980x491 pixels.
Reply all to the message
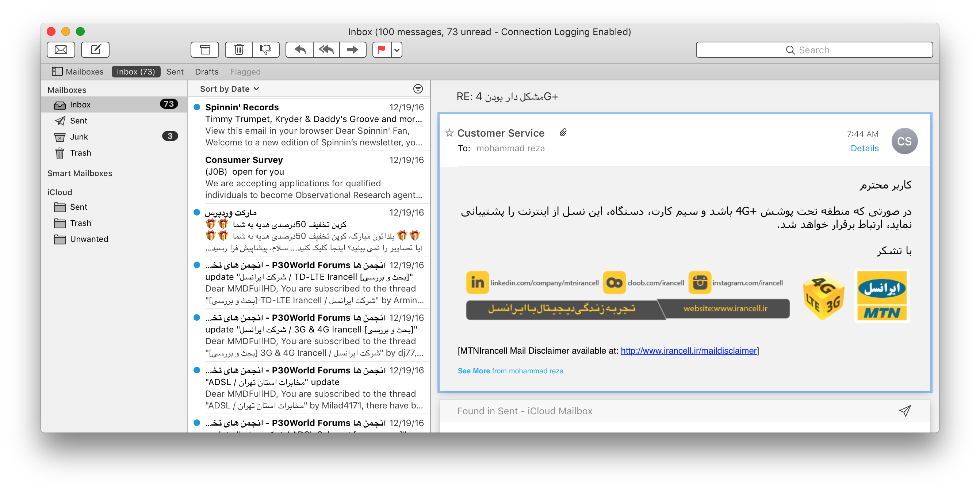(326, 50)
